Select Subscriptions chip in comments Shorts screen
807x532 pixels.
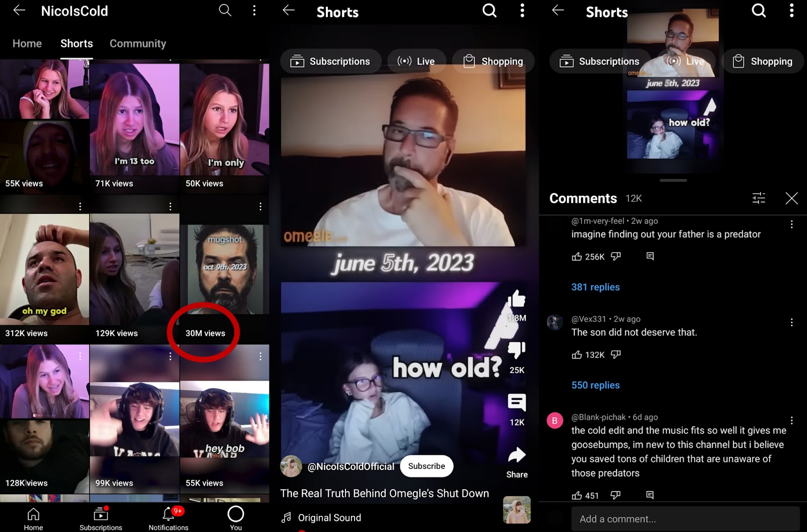(x=600, y=61)
